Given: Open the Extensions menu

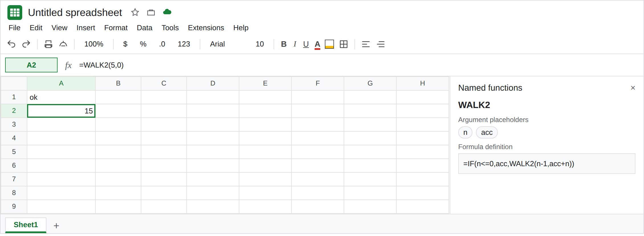Looking at the screenshot, I should click(206, 28).
